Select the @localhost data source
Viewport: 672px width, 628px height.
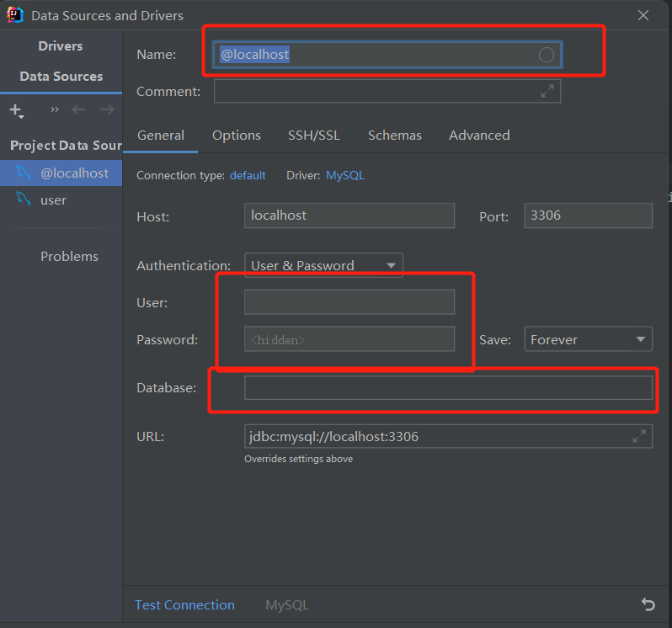click(x=74, y=173)
